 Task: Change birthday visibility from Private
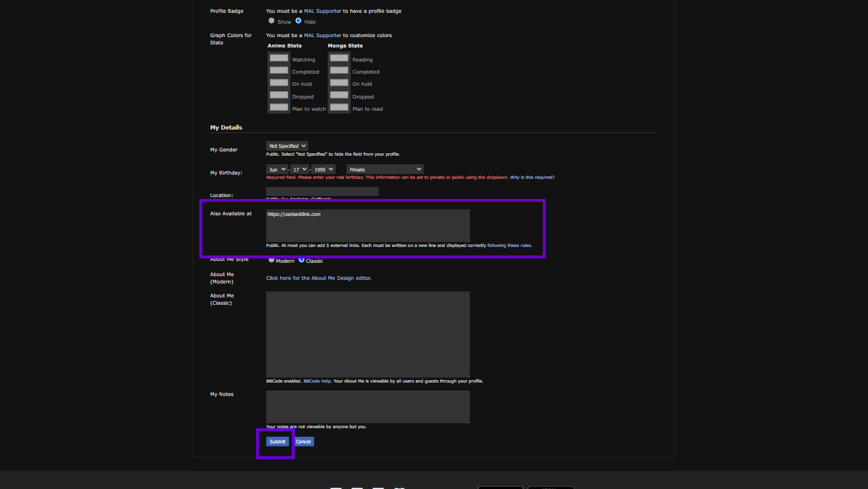[384, 169]
